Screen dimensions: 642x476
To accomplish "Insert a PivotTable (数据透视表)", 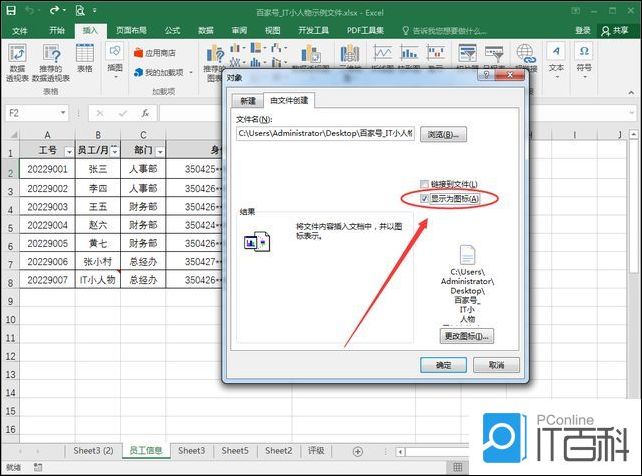I will click(17, 63).
